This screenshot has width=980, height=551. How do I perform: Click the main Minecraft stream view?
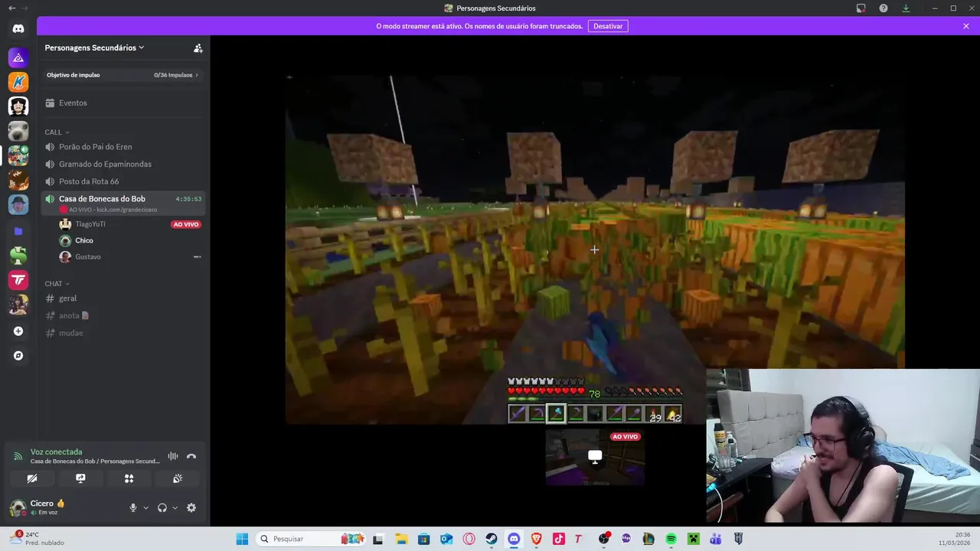point(595,249)
